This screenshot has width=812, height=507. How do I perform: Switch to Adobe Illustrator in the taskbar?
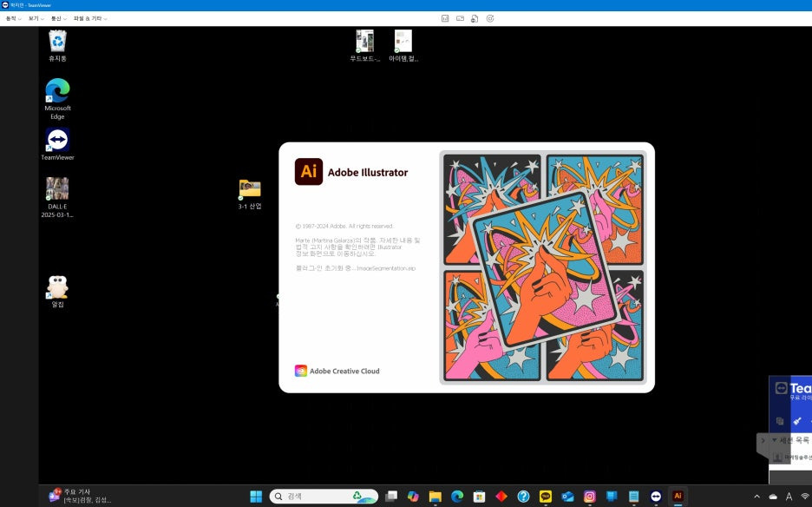(x=678, y=496)
